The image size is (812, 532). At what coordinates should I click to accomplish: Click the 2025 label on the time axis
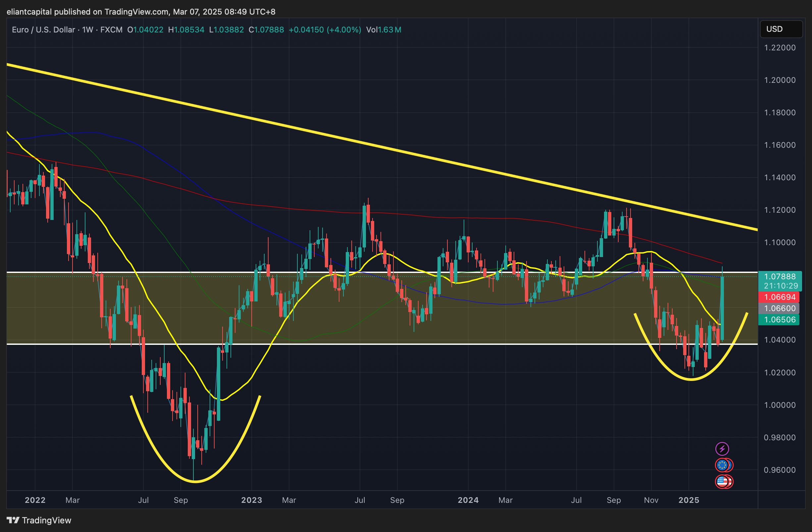coord(689,500)
